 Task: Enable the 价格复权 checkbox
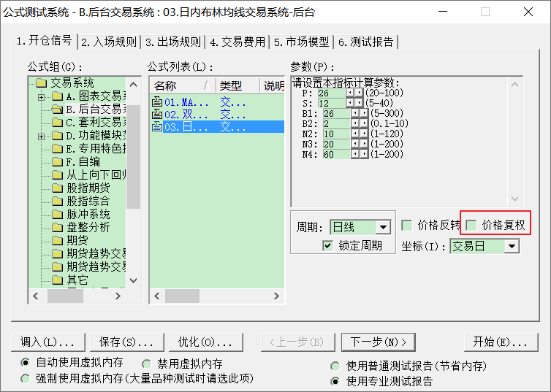[x=472, y=225]
